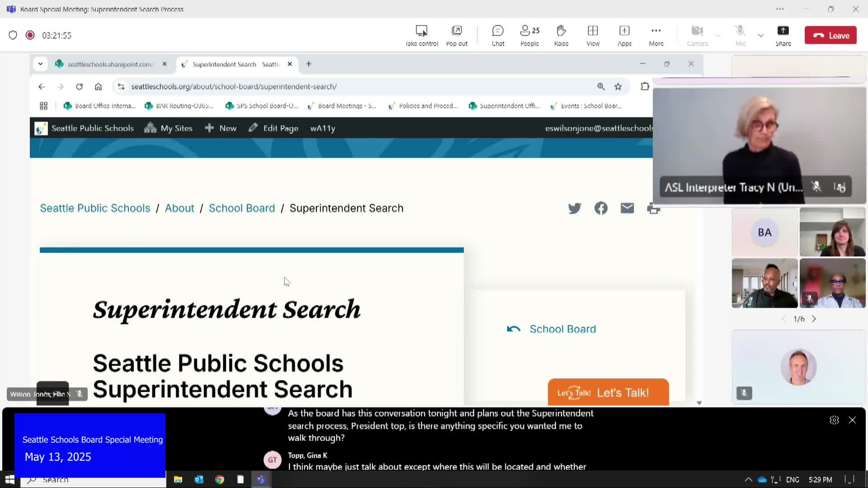This screenshot has height=488, width=868.
Task: Click the browser address bar URL
Action: tap(234, 86)
